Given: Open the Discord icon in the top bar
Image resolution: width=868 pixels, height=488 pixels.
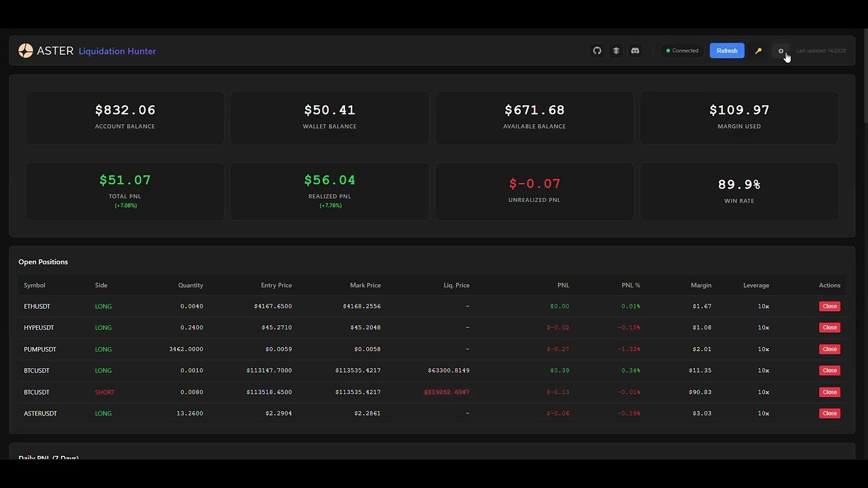Looking at the screenshot, I should (635, 50).
